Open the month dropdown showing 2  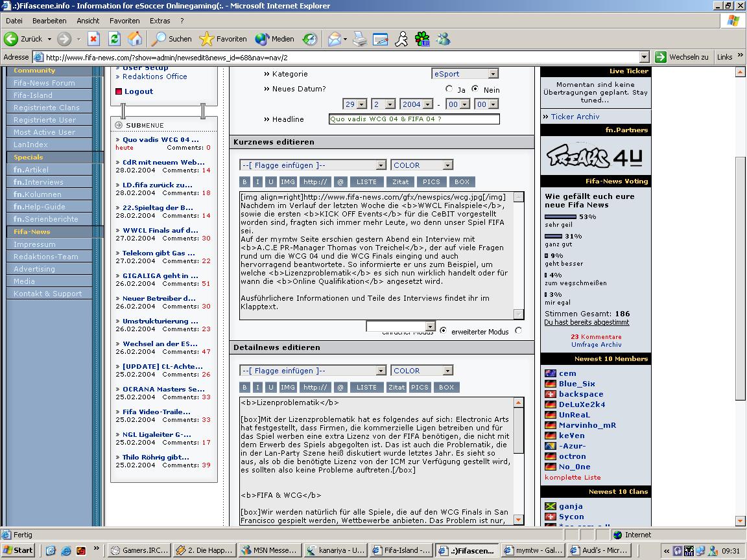coord(383,104)
